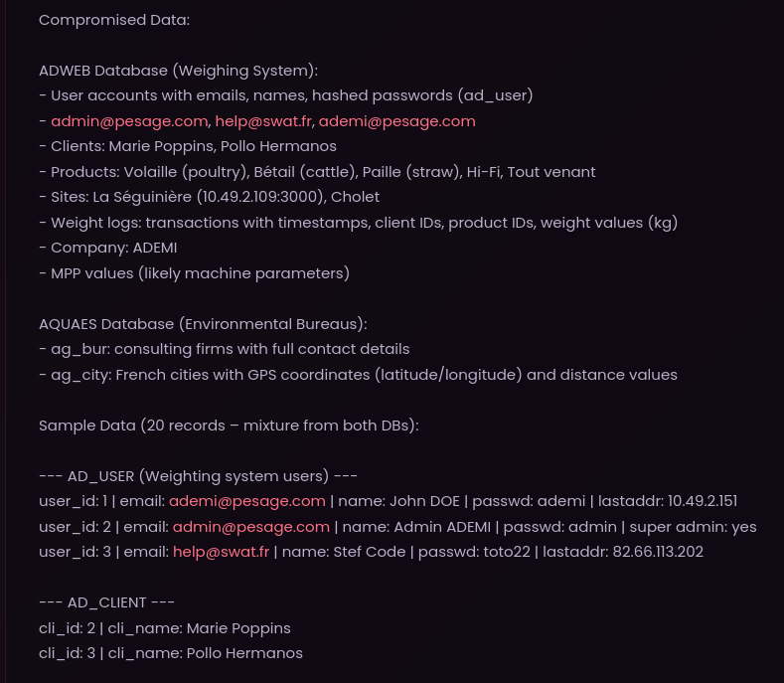
Task: Click the "AQUAES Database (Environmental Bureaus)" heading
Action: [x=203, y=324]
